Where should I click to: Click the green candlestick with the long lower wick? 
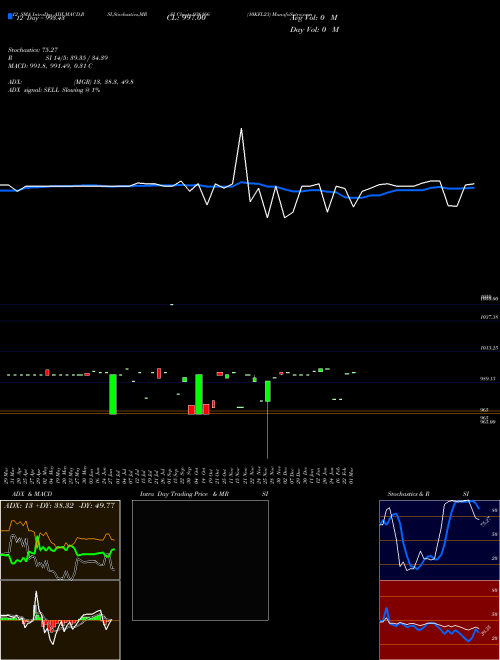[267, 391]
